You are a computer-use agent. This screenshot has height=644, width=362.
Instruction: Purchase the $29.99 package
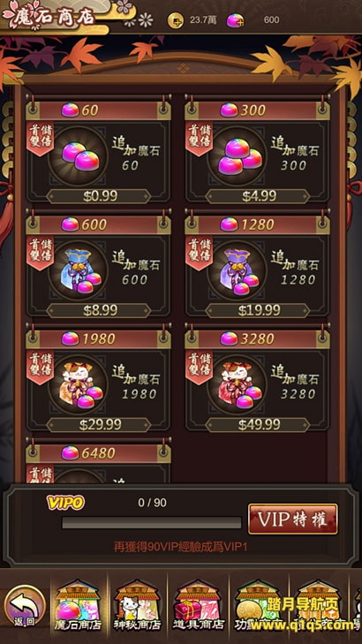pyautogui.click(x=99, y=425)
